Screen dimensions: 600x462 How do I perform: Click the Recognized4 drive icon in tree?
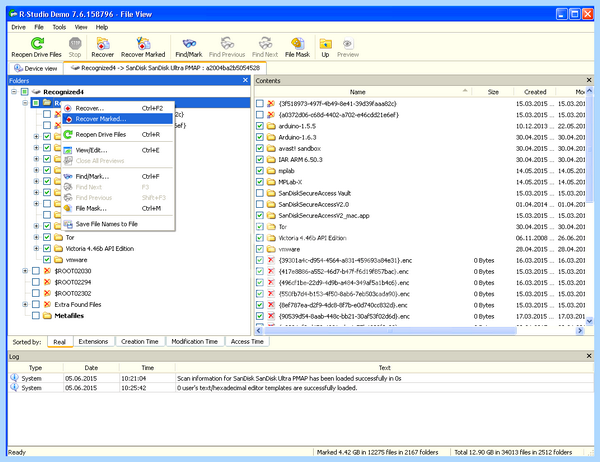tap(36, 92)
